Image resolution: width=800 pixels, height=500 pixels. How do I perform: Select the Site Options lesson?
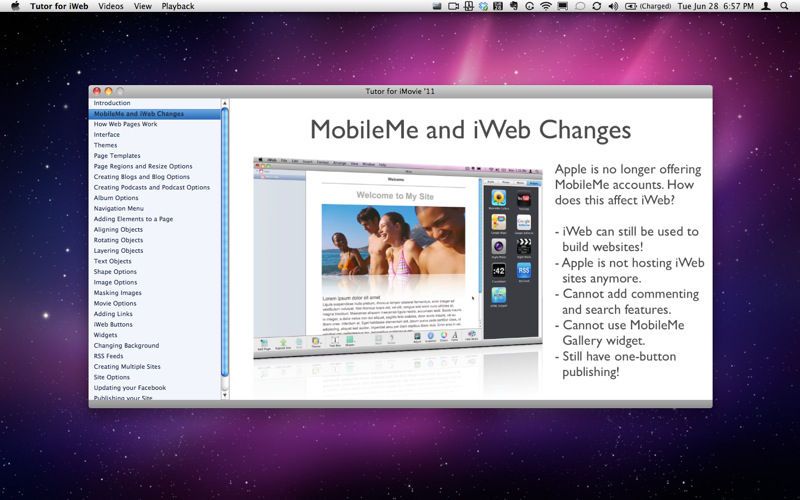[155, 378]
